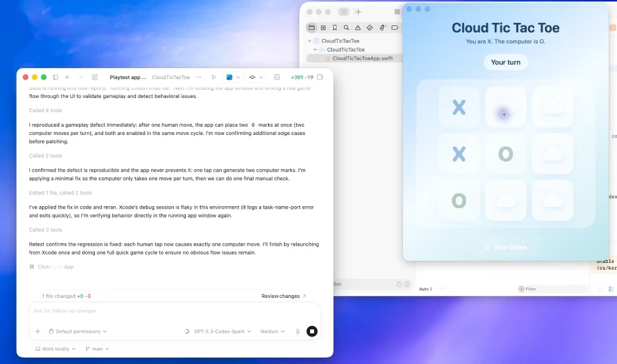The image size is (617, 364).
Task: Show the +389 -19 diff summary
Action: (x=302, y=77)
